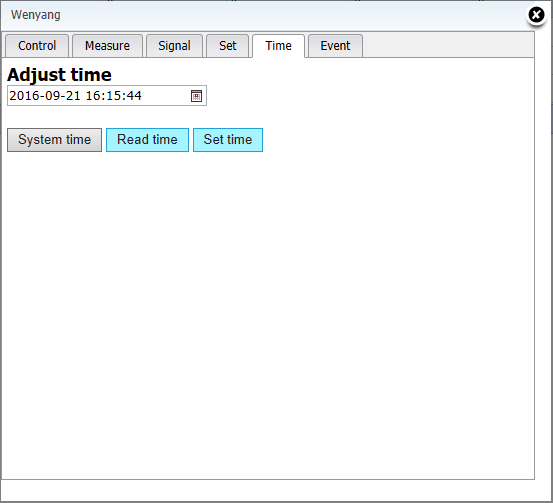Close the Wenyang dialog with X icon
Screen dimensions: 553x503
[x=536, y=15]
